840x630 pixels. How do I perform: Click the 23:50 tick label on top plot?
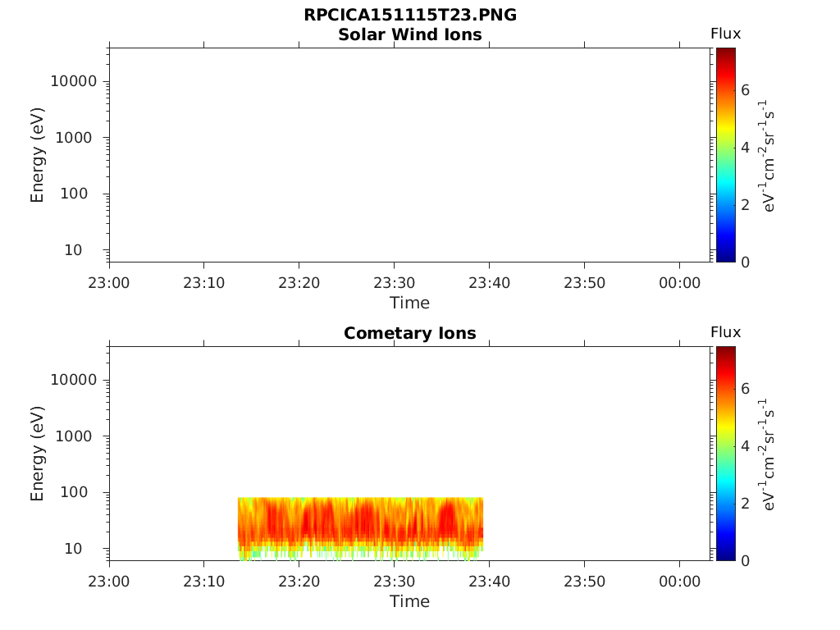coord(584,283)
